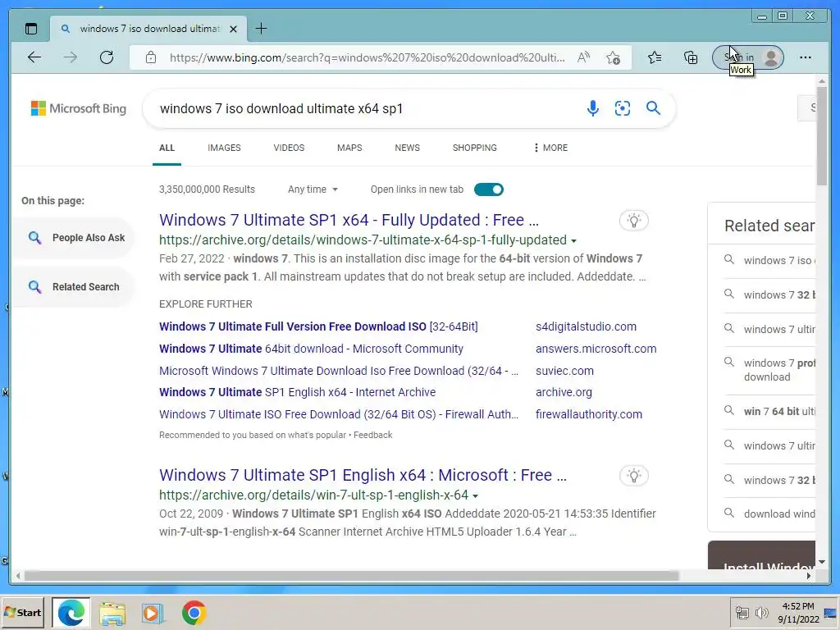Submit search with magnifier icon
The image size is (840, 630).
pos(653,108)
